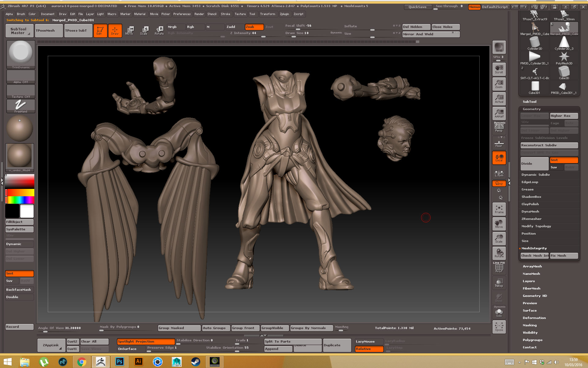Collapse the Geometry section
The height and width of the screenshot is (368, 588).
[532, 109]
